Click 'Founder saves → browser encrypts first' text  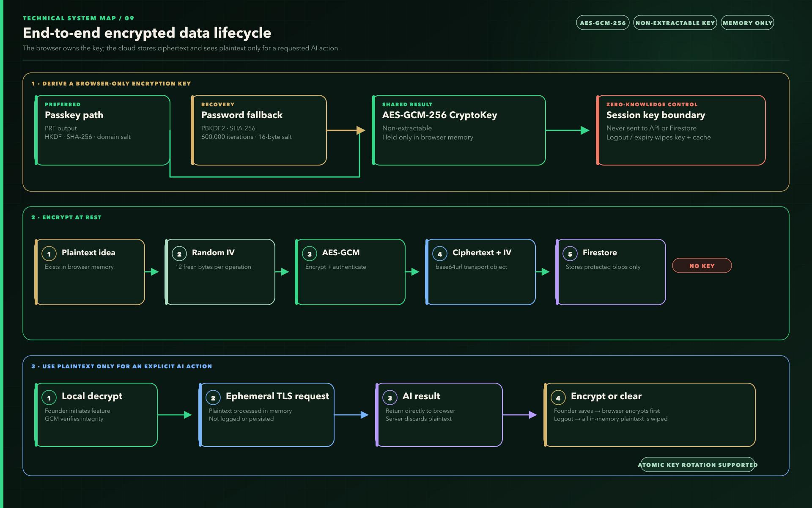point(607,411)
